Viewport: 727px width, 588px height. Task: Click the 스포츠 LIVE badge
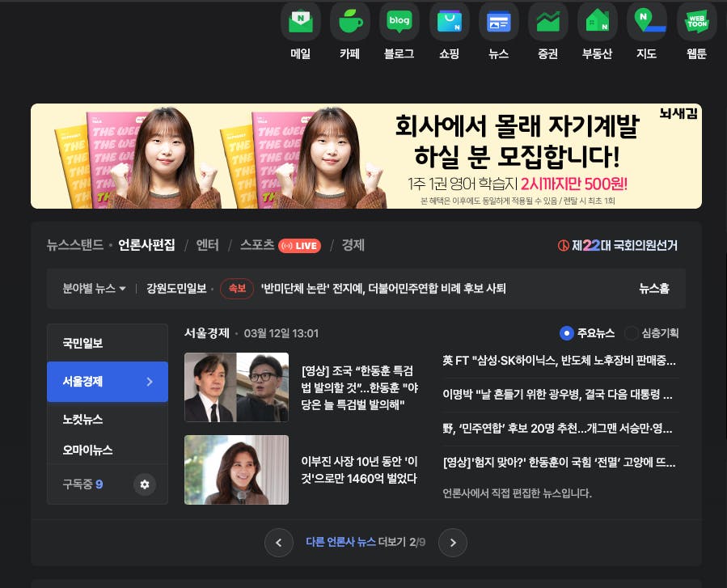(300, 246)
